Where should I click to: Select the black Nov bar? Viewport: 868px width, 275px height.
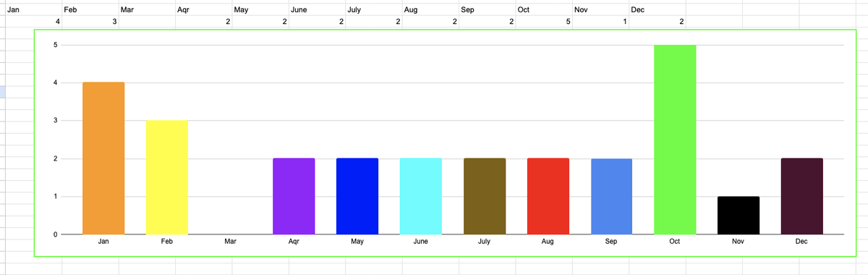[739, 215]
